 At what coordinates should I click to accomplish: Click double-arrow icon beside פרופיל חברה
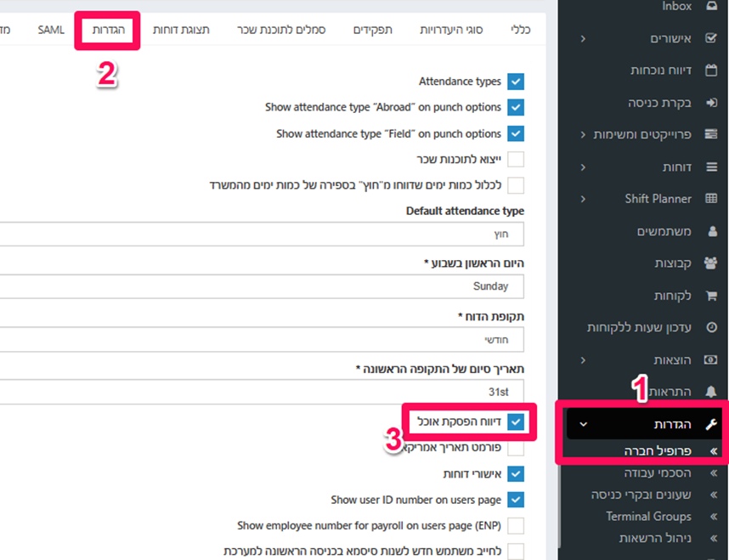[x=714, y=450]
